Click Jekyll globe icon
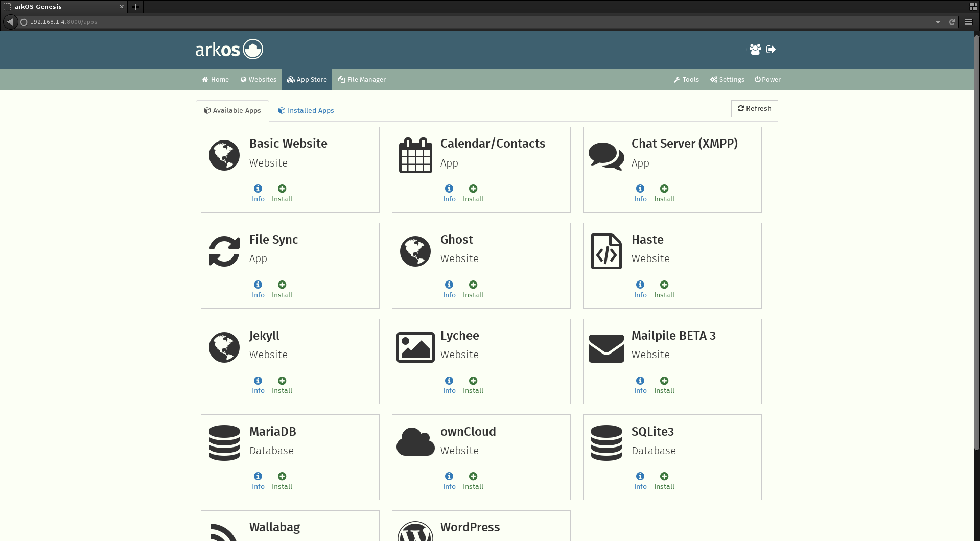This screenshot has width=980, height=541. (224, 347)
